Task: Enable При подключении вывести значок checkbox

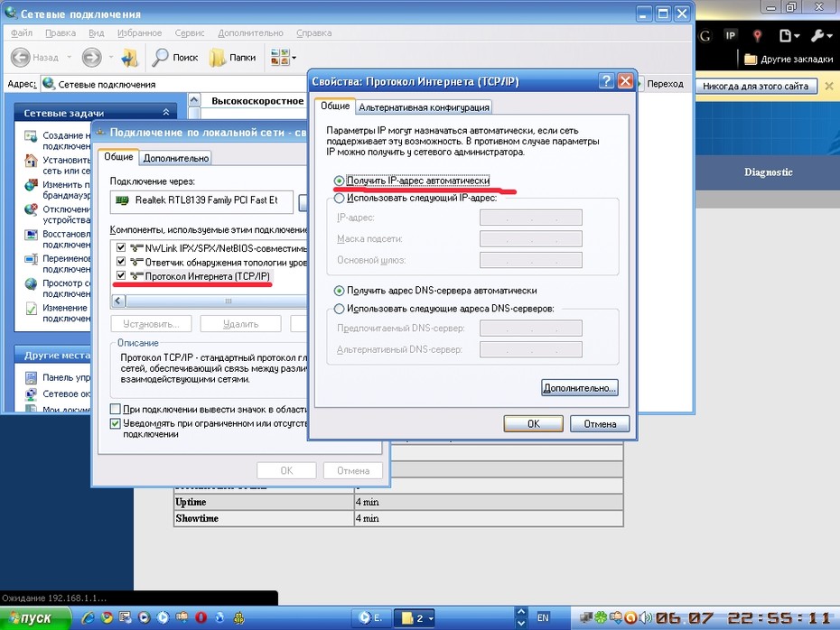Action: click(116, 409)
